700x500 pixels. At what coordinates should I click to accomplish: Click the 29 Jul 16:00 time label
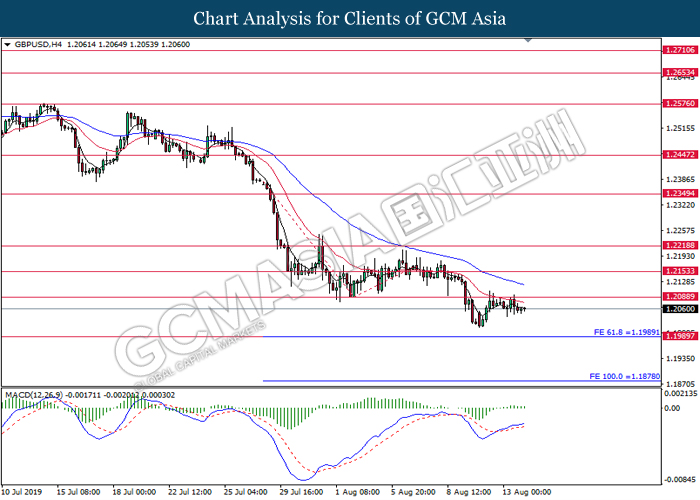point(301,492)
